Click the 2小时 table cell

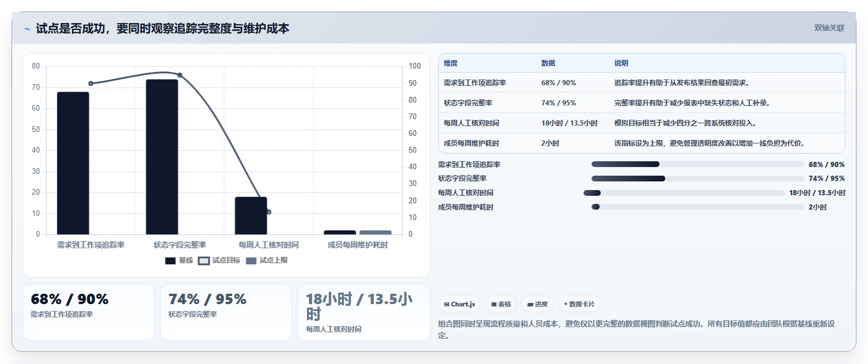pos(550,143)
